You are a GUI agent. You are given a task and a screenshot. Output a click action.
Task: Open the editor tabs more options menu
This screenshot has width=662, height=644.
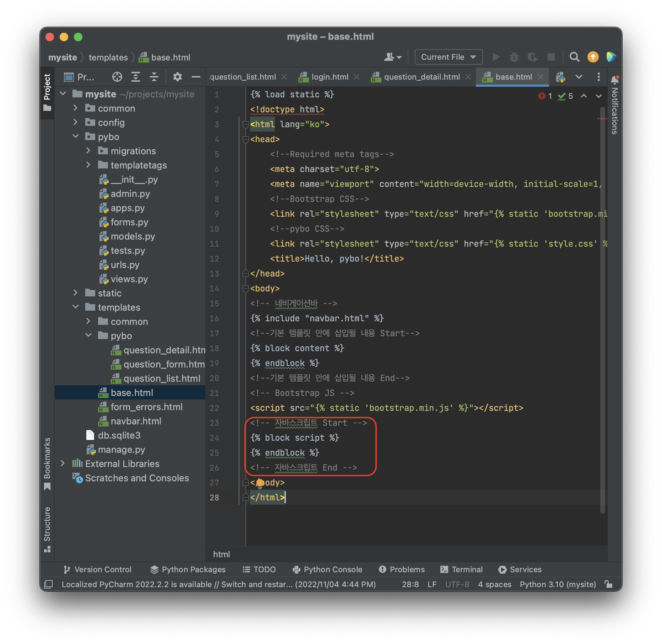599,77
